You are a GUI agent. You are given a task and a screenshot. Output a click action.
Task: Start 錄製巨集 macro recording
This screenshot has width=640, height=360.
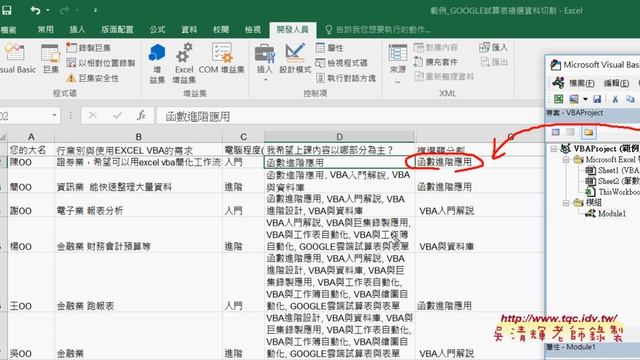pyautogui.click(x=89, y=48)
